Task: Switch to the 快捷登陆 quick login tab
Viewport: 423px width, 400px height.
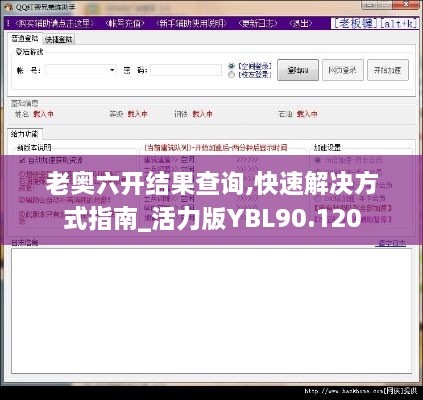Action: pyautogui.click(x=58, y=39)
